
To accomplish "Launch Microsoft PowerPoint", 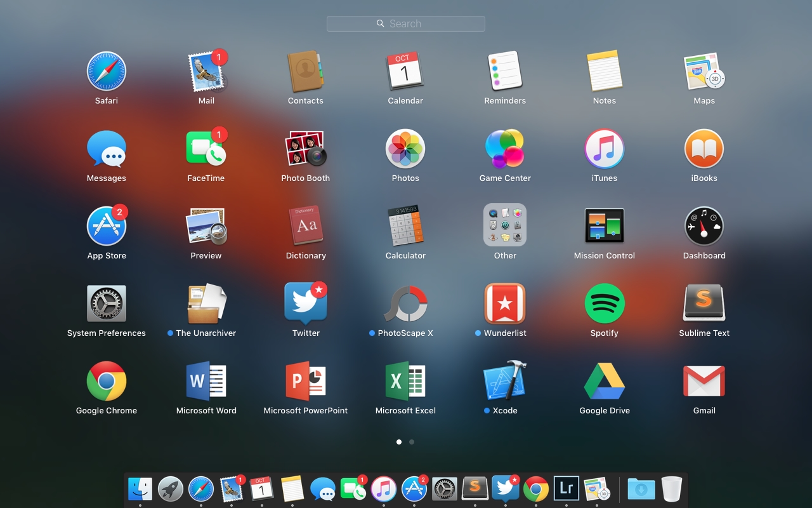I will tap(306, 382).
